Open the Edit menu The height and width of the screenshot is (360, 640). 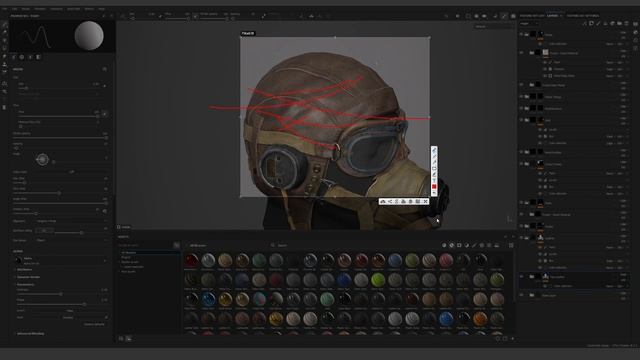(15, 9)
